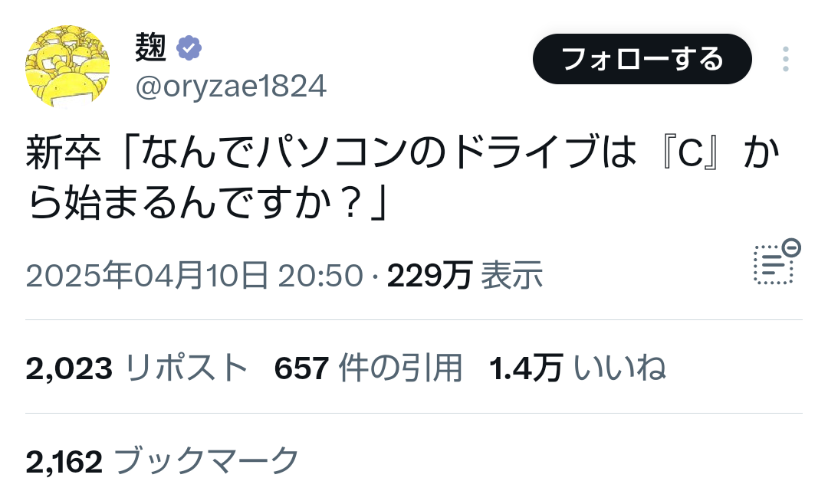Viewport: 828px width, 504px height.
Task: Click the 件の引用 quotes label
Action: (x=400, y=368)
